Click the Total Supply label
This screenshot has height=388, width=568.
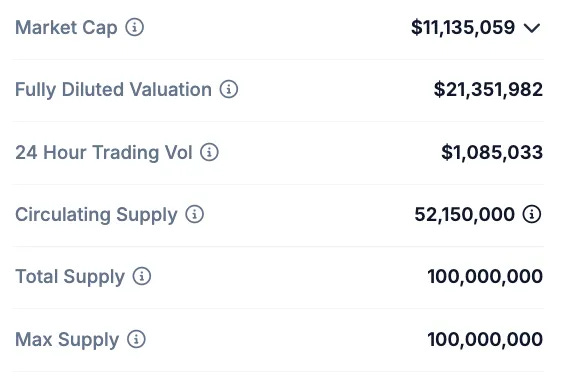click(x=70, y=277)
